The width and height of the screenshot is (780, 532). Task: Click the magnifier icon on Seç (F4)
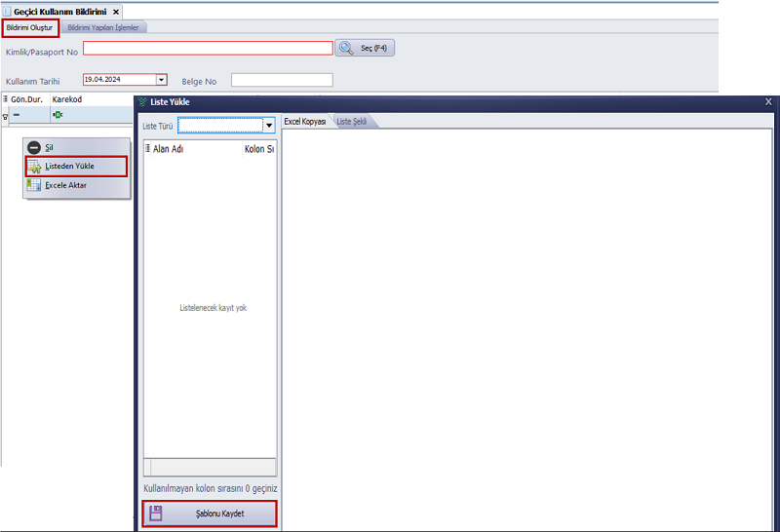tap(346, 48)
